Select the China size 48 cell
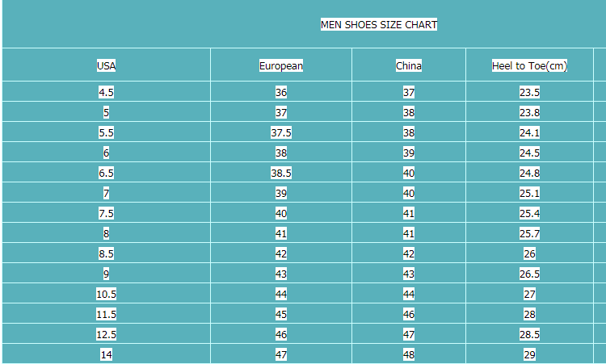This screenshot has width=606, height=364. click(408, 354)
